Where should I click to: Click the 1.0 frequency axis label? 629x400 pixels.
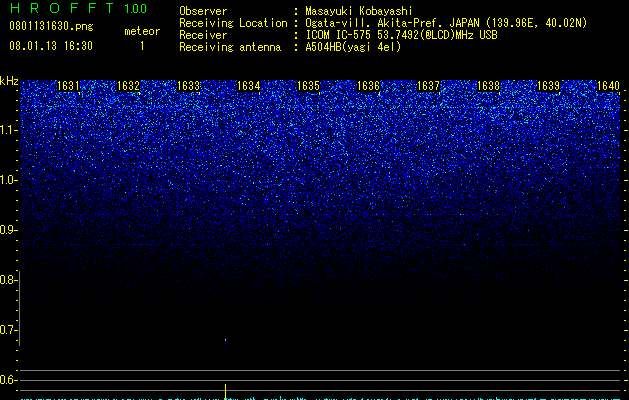(8, 180)
